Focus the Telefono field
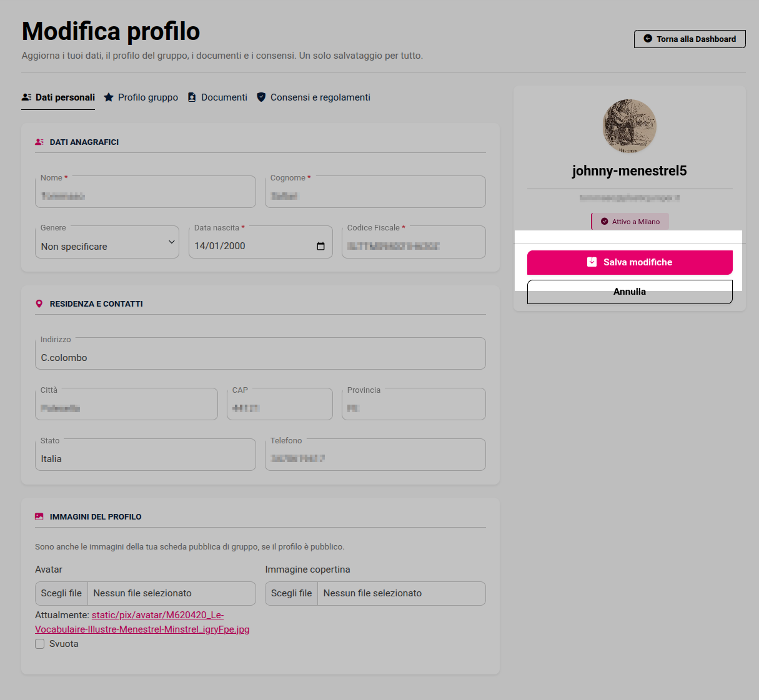 (375, 455)
